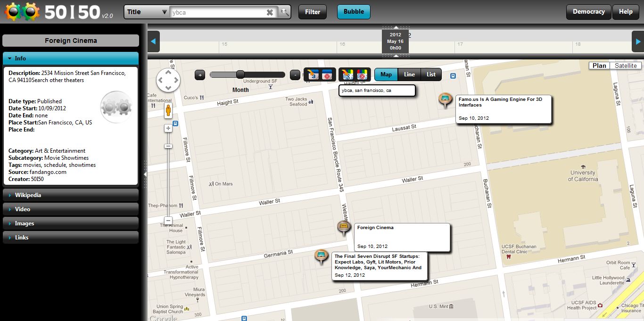Open the Foreign Cinema bubble
This screenshot has width=644, height=321.
[402, 237]
